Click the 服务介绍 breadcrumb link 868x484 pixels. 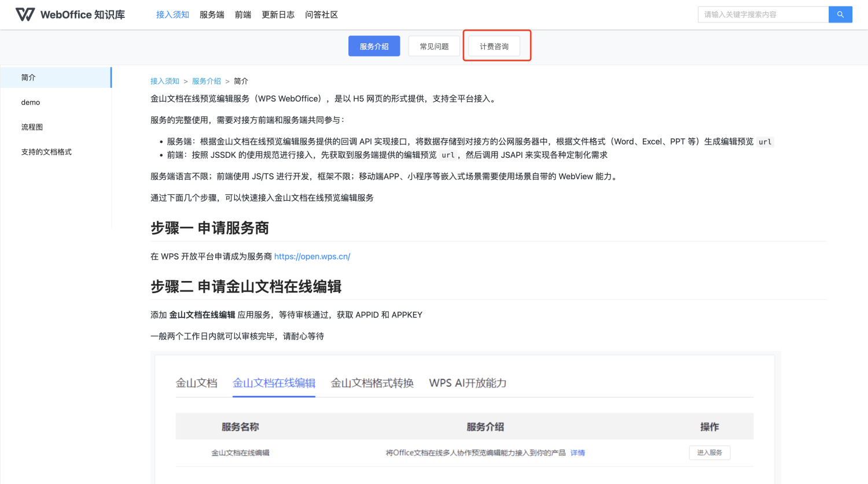(207, 81)
